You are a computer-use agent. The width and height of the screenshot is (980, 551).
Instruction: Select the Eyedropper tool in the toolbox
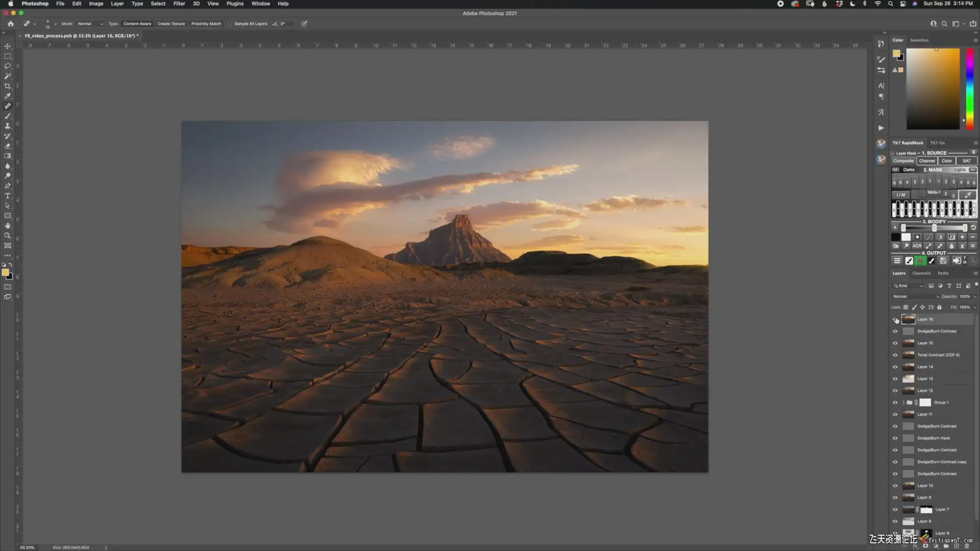8,96
